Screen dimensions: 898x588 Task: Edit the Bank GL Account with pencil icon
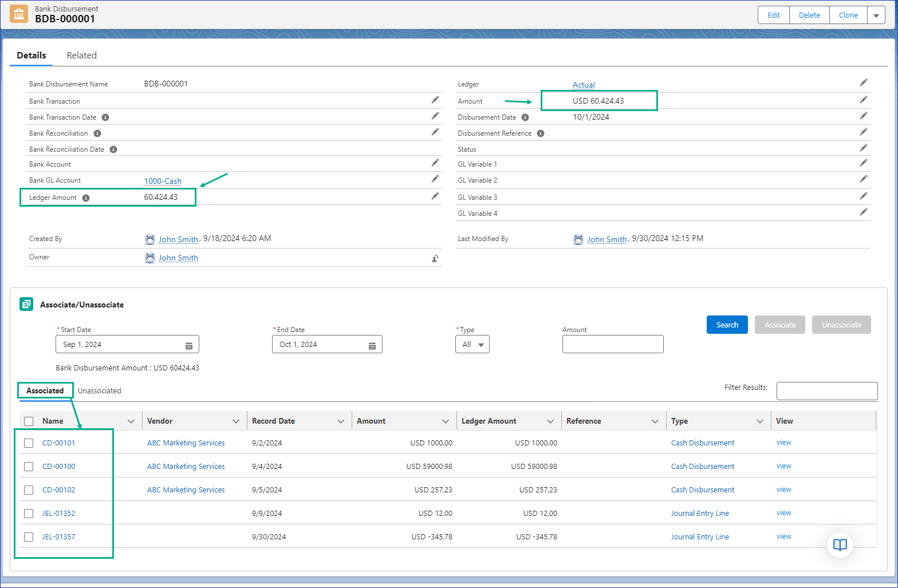(435, 179)
